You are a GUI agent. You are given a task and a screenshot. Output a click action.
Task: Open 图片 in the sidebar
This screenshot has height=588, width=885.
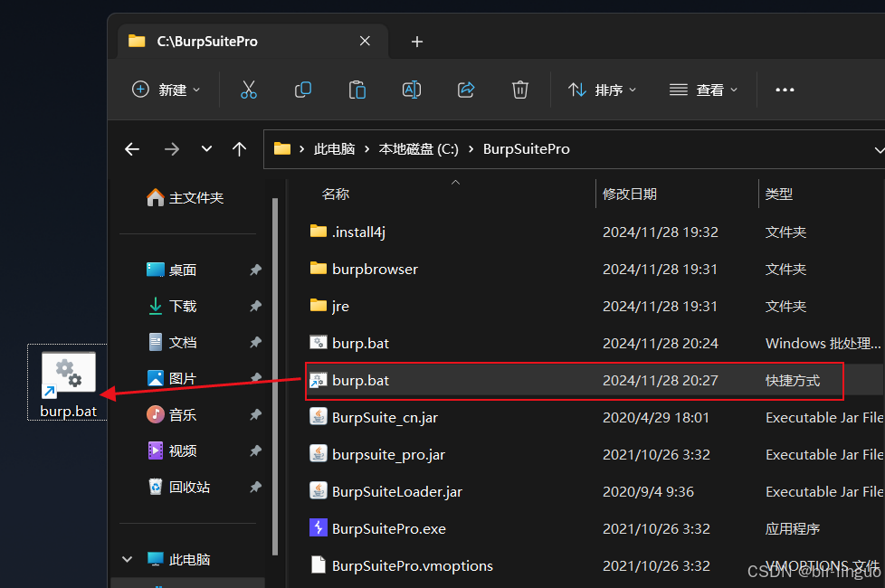click(172, 378)
